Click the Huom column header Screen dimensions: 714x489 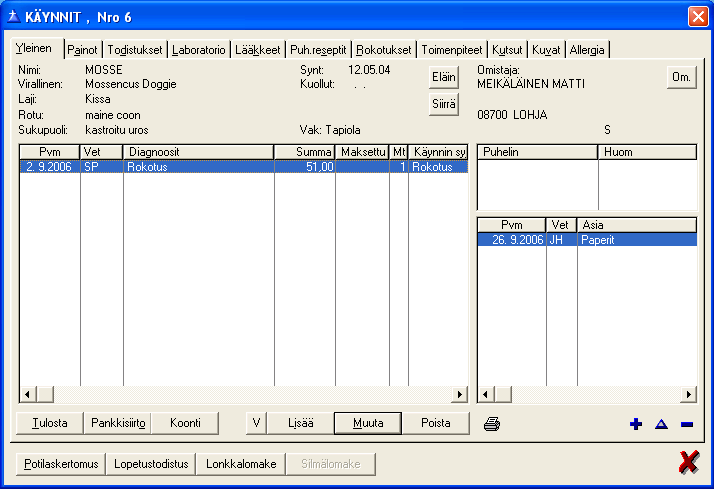(x=647, y=152)
